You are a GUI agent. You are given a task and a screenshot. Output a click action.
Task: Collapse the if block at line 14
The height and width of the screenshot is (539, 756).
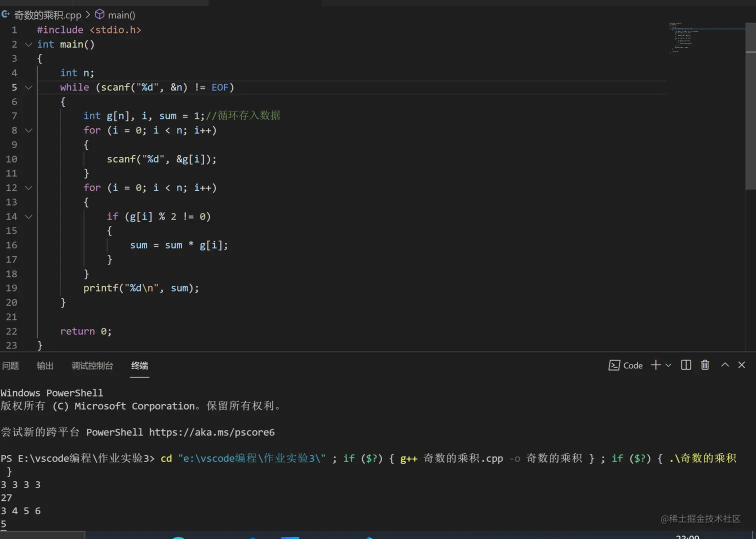coord(28,217)
